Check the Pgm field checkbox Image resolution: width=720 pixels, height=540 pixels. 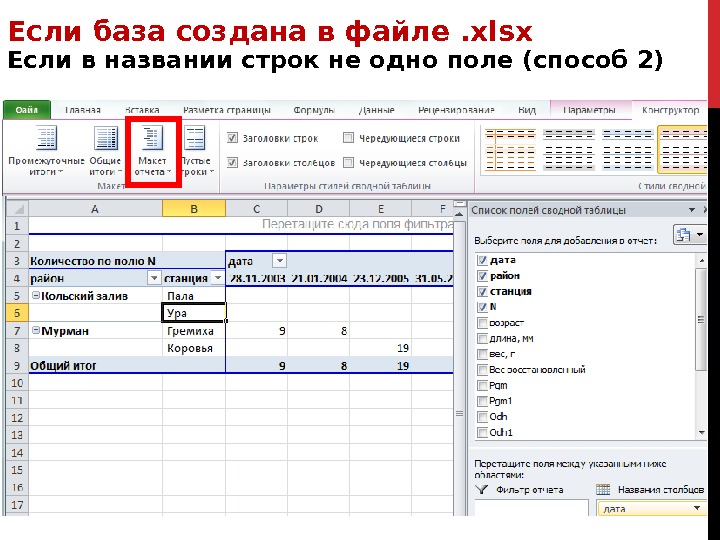click(x=482, y=385)
